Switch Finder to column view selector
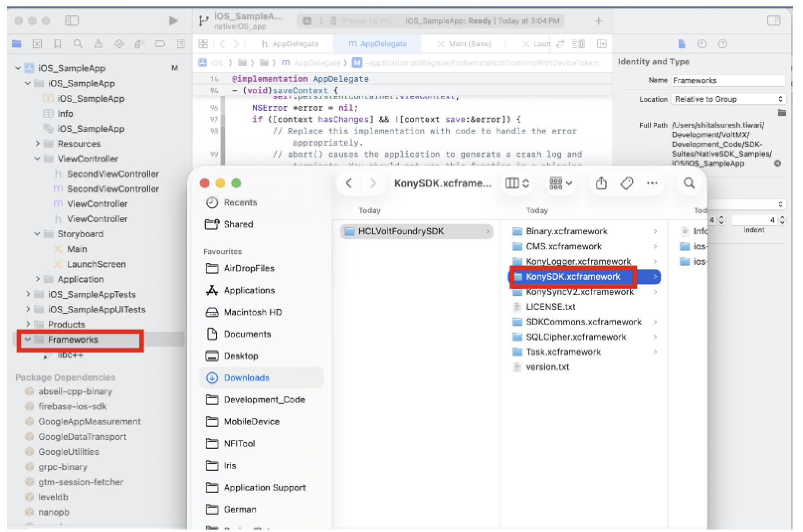The height and width of the screenshot is (532, 803). tap(517, 183)
